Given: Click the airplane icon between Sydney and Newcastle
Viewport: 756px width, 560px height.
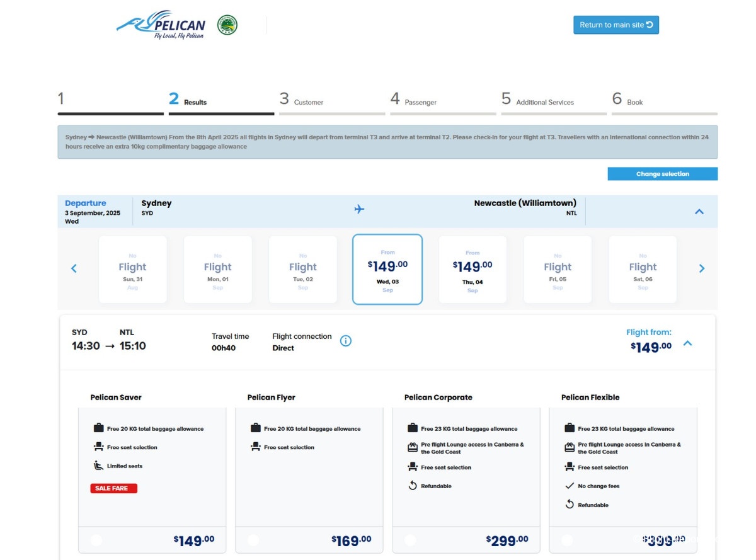Looking at the screenshot, I should [359, 209].
